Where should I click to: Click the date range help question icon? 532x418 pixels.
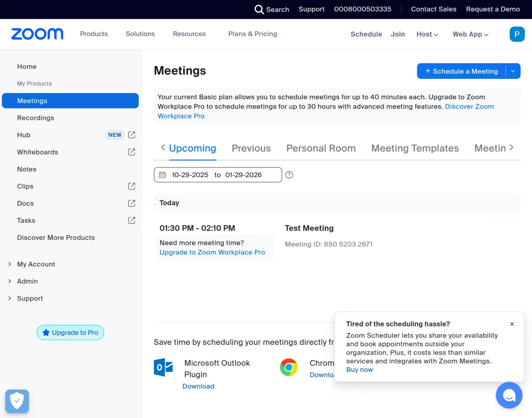[289, 175]
